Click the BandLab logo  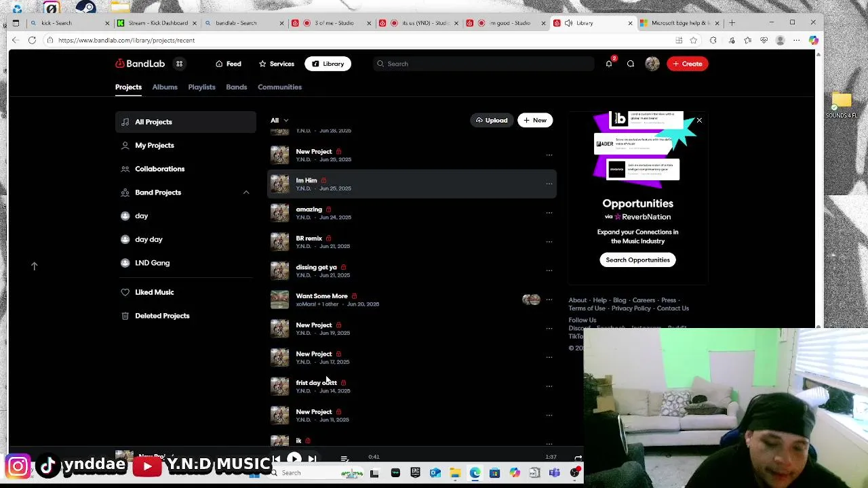coord(140,64)
